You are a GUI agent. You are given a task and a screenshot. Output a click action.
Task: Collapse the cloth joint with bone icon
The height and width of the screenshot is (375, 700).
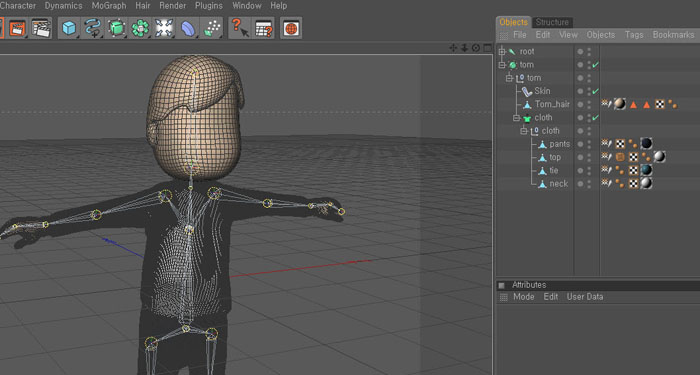(x=524, y=131)
